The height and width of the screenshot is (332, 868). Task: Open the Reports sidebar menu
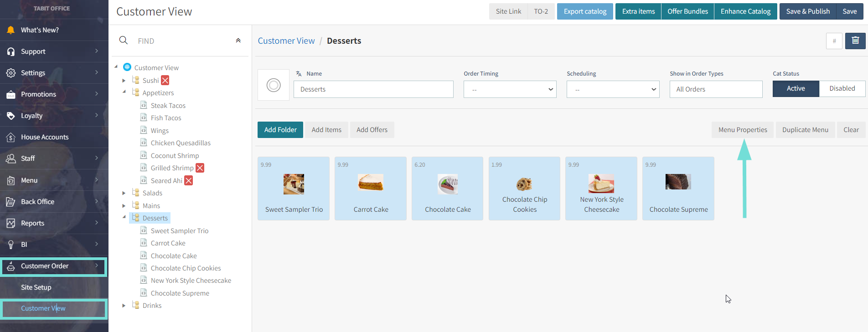tap(54, 223)
